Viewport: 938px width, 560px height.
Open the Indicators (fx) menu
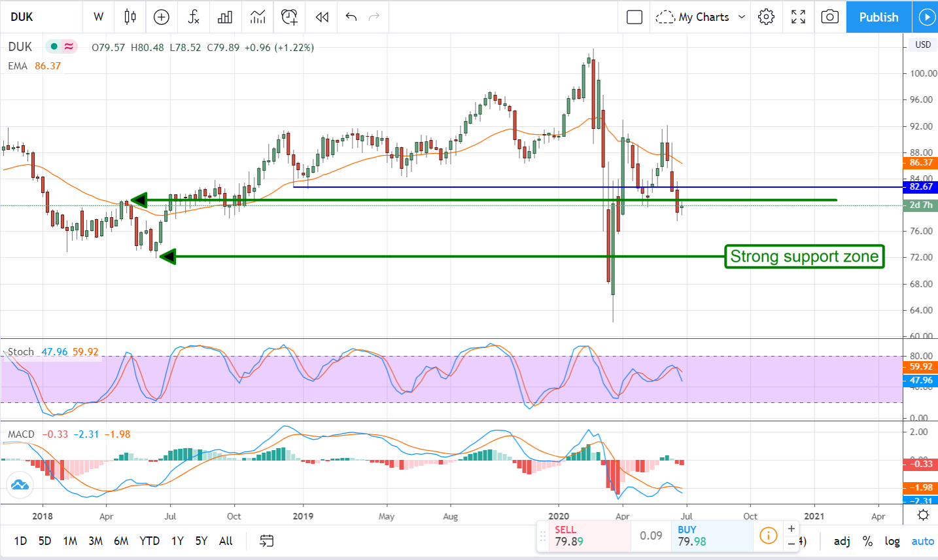[x=194, y=17]
